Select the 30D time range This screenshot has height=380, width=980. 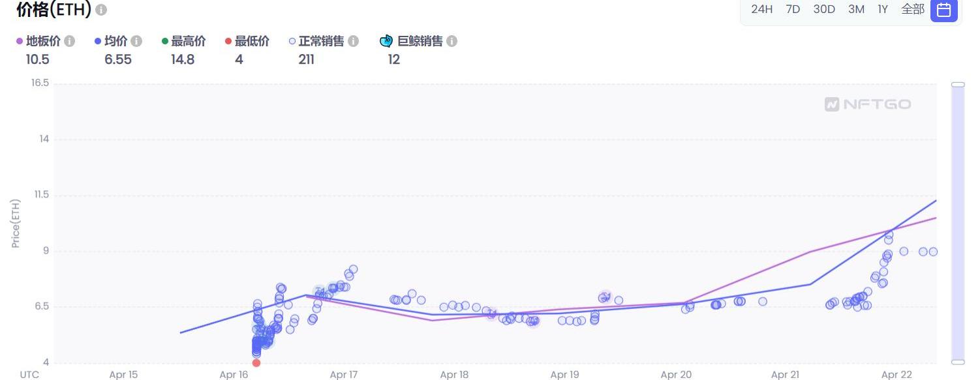pyautogui.click(x=824, y=9)
